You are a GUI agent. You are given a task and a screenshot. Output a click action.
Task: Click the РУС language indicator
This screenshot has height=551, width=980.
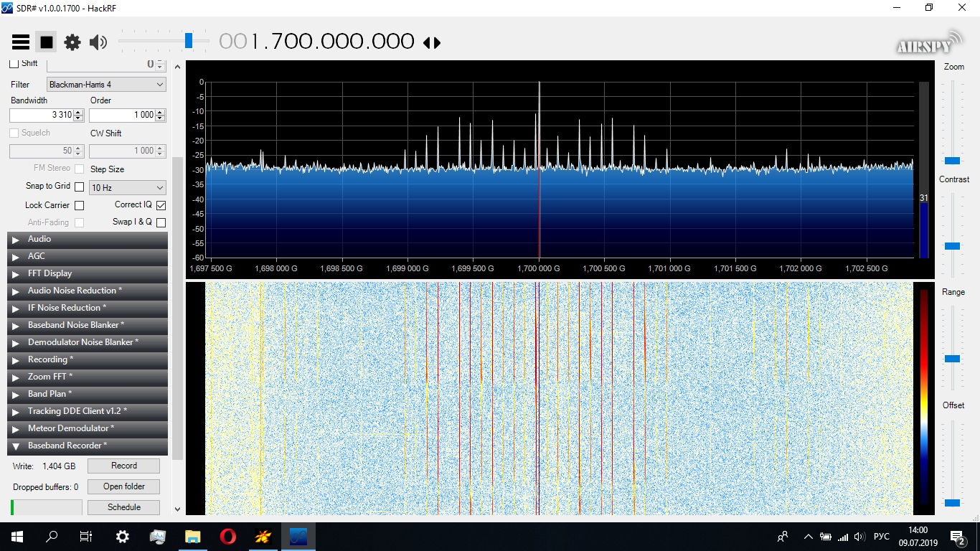(x=882, y=537)
